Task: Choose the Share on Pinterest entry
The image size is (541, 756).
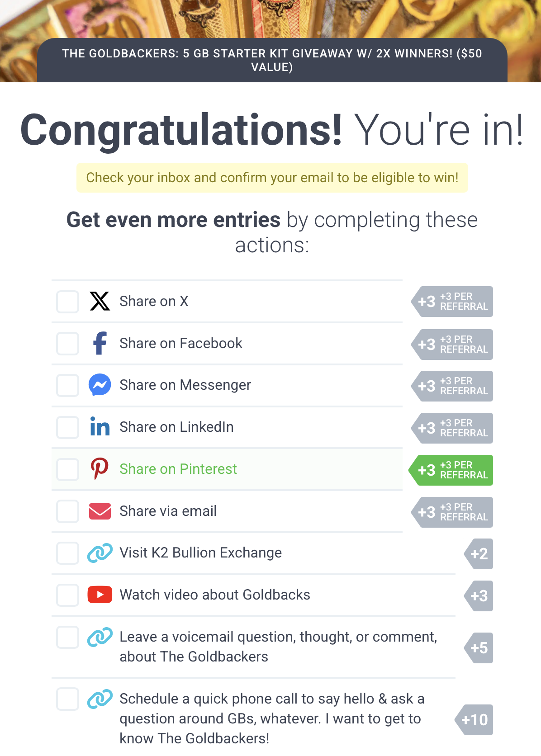Action: [x=178, y=469]
